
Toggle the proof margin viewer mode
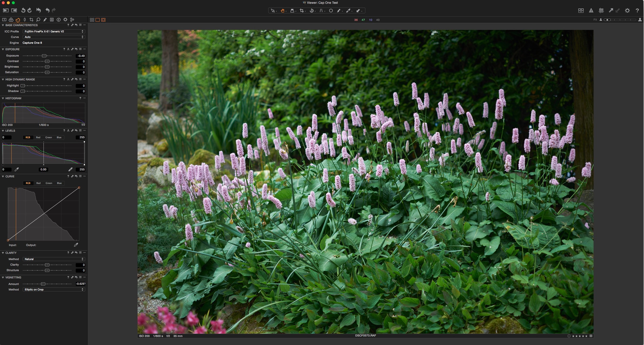pyautogui.click(x=103, y=20)
